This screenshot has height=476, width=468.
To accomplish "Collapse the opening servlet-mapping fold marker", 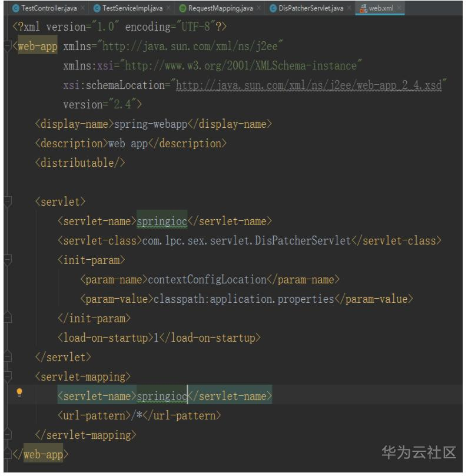I will click(x=8, y=376).
